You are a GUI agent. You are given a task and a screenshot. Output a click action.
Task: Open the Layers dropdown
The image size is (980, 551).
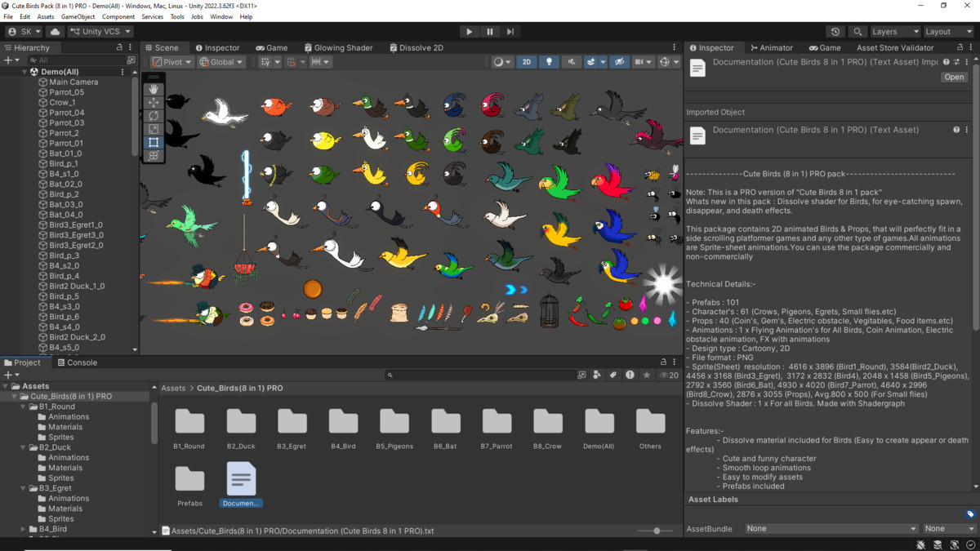pyautogui.click(x=894, y=32)
